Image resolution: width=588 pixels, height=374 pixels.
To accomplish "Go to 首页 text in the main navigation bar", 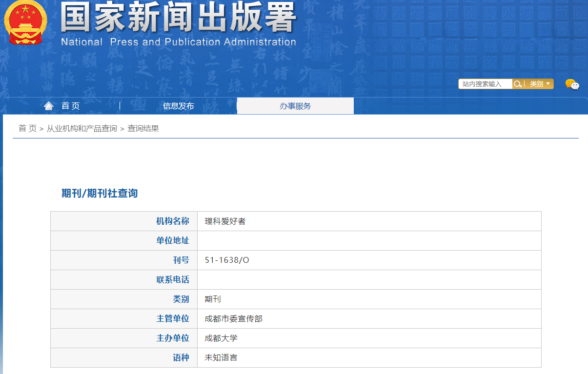I will [70, 106].
